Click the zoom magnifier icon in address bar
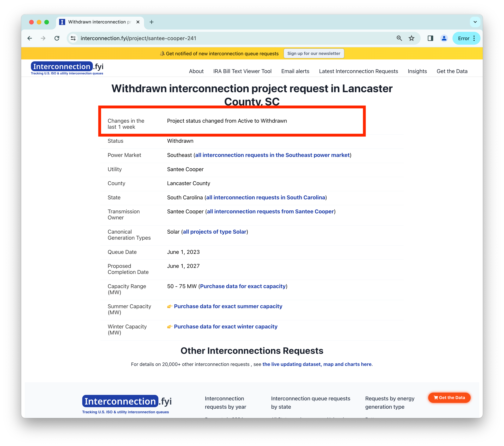This screenshot has height=446, width=504. (399, 38)
